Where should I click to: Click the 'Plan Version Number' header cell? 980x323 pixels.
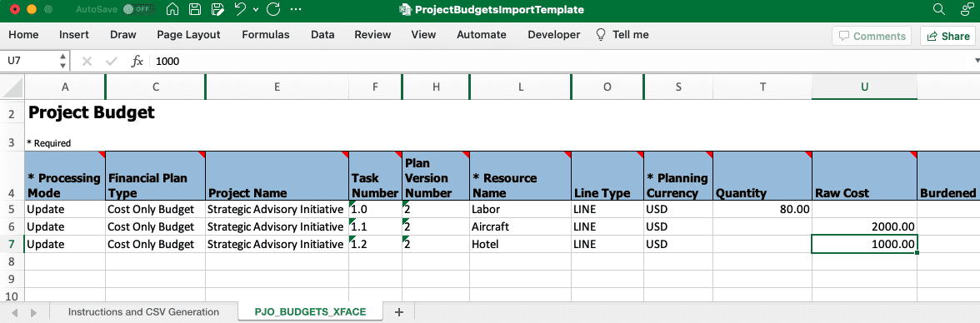tap(436, 176)
